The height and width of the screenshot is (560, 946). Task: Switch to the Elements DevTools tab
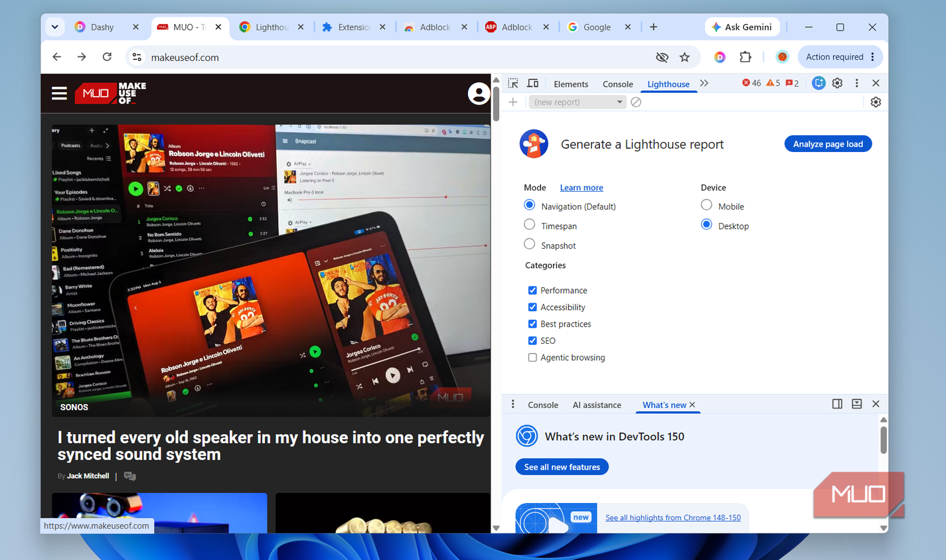click(571, 84)
